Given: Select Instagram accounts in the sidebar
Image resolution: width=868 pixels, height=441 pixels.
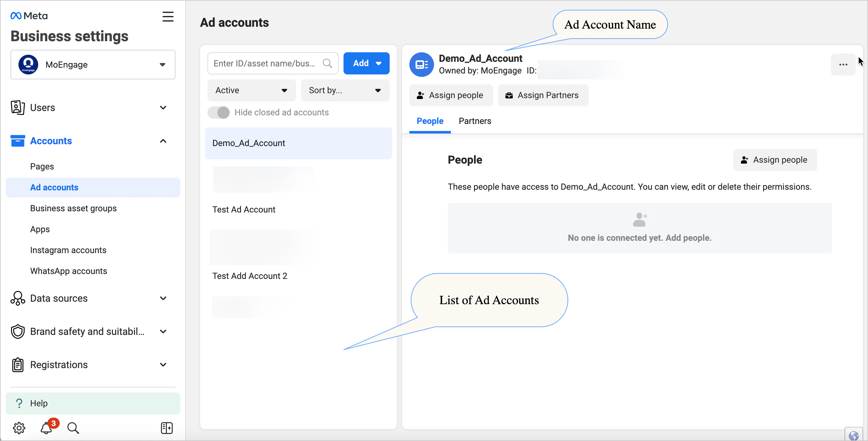Looking at the screenshot, I should pos(68,250).
